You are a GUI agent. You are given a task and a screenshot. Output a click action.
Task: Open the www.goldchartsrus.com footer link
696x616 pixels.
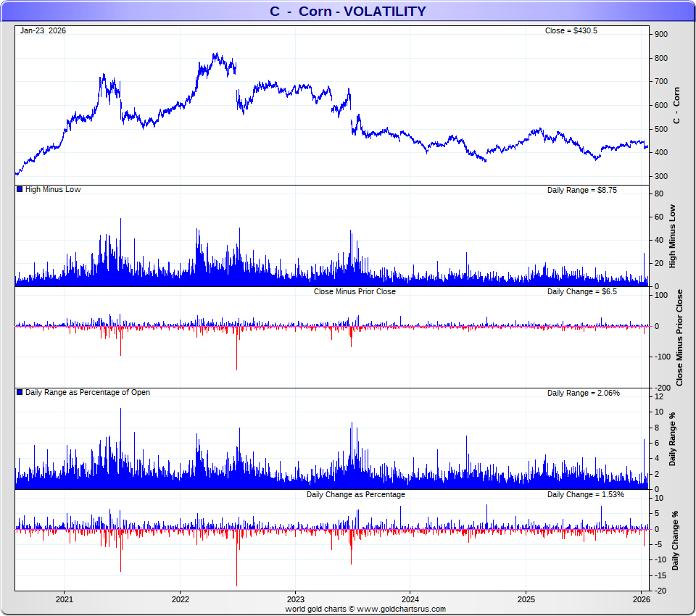pos(401,609)
